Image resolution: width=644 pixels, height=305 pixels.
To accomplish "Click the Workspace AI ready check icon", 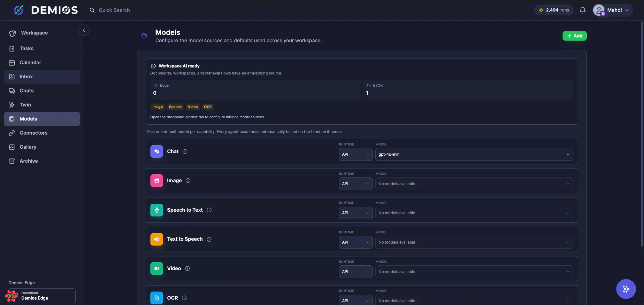I will [153, 66].
